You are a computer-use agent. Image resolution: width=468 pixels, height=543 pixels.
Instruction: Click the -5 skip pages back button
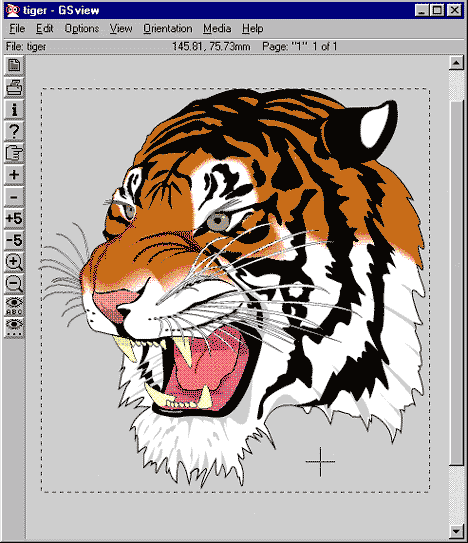point(14,240)
